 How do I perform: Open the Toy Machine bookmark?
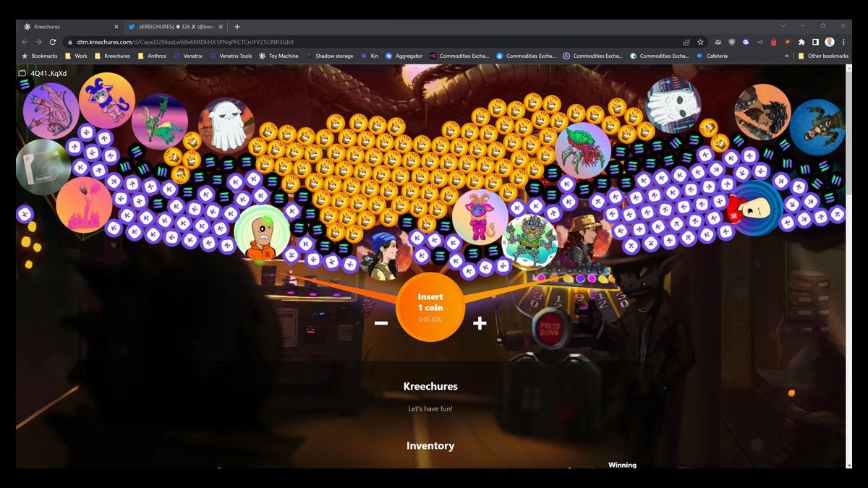[x=278, y=56]
